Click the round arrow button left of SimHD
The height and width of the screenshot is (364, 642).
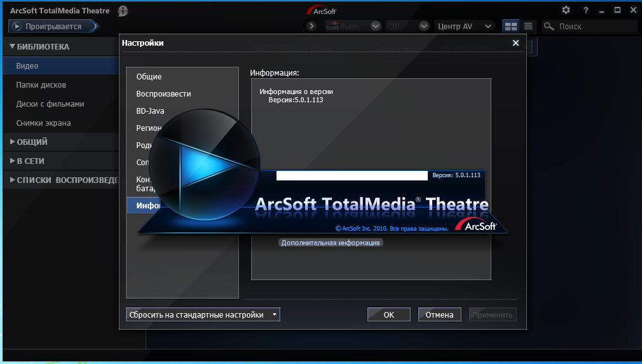tap(311, 26)
